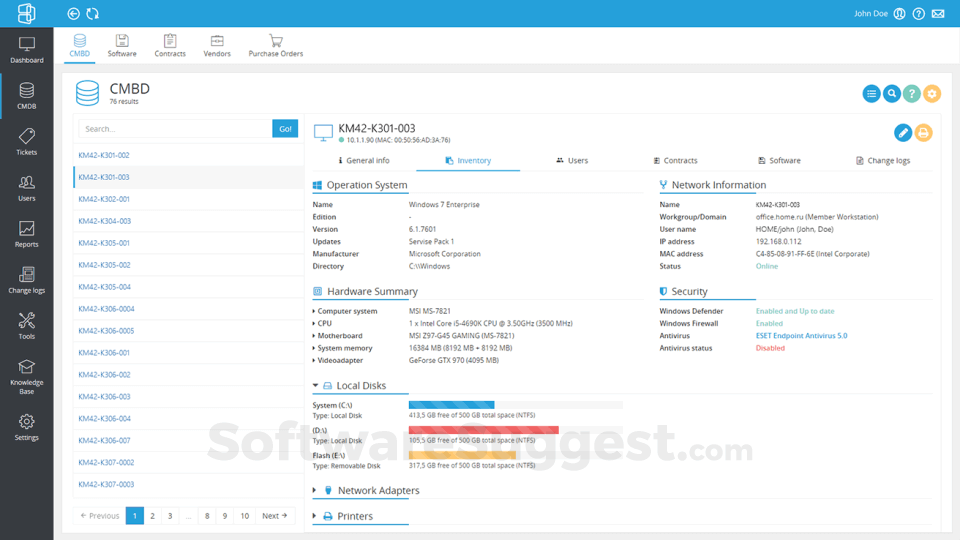
Task: Open Dashboard in the sidebar
Action: pyautogui.click(x=26, y=50)
